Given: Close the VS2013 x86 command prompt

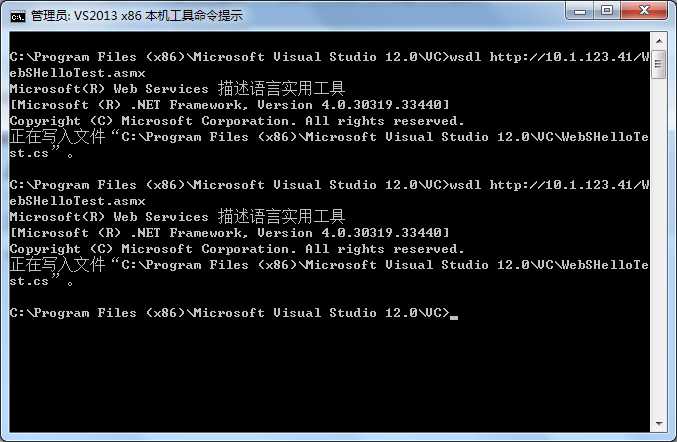Looking at the screenshot, I should pyautogui.click(x=644, y=10).
